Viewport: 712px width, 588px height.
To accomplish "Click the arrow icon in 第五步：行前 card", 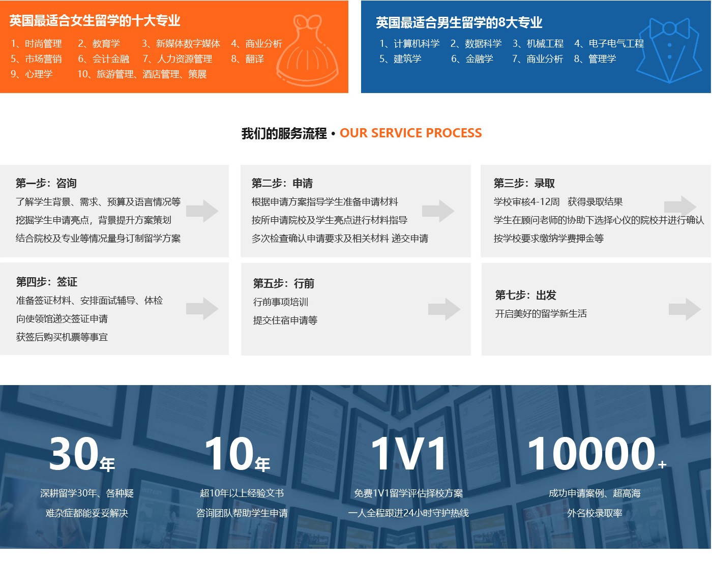I will [444, 309].
